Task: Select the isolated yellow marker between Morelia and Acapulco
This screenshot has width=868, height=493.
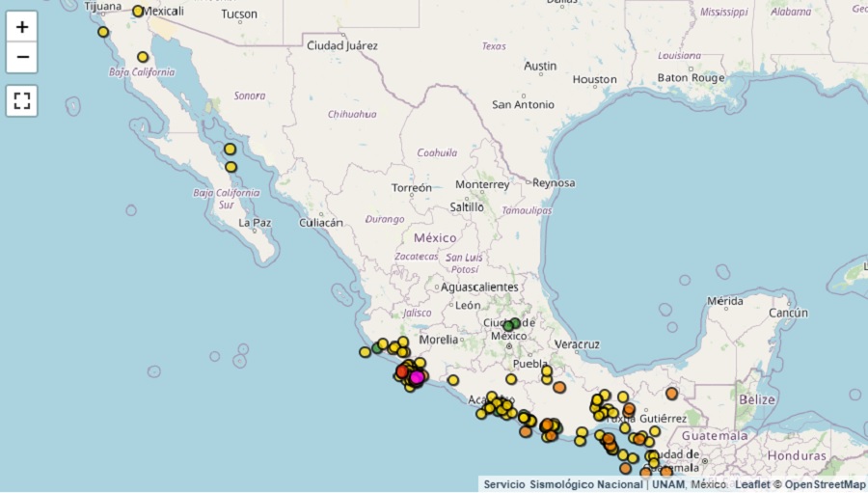Action: (452, 380)
